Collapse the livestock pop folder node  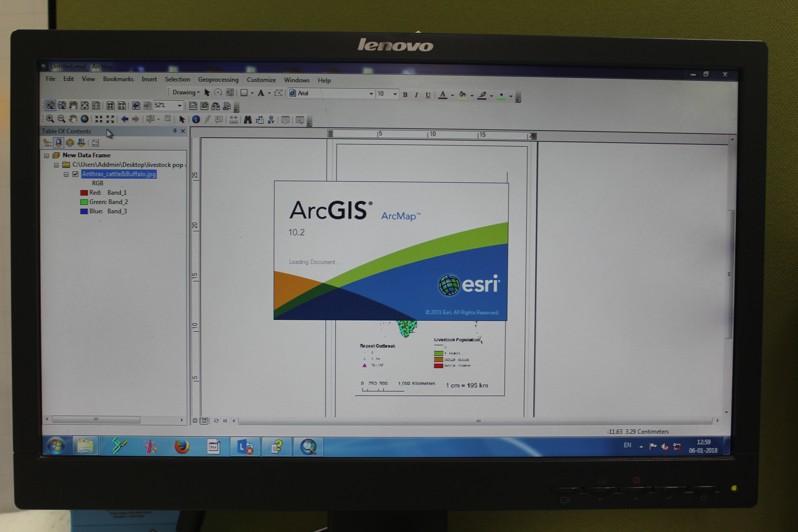click(56, 165)
